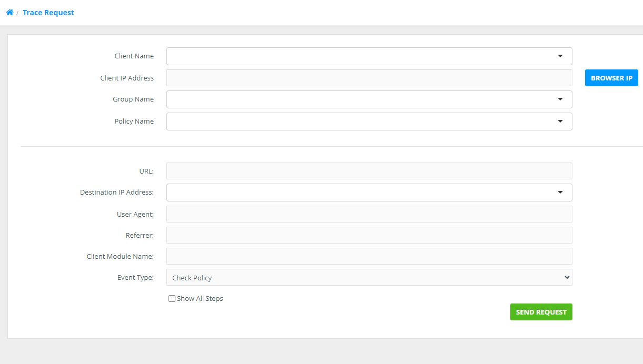Focus the URL input field

click(369, 171)
